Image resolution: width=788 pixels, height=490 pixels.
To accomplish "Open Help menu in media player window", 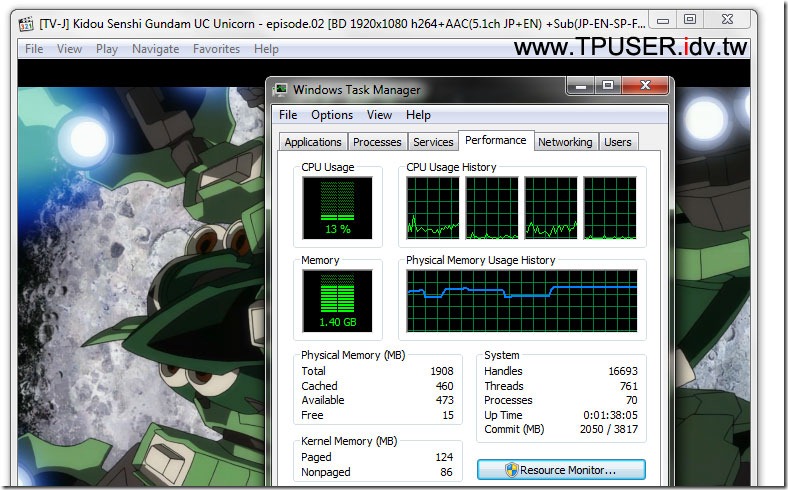I will (x=266, y=49).
